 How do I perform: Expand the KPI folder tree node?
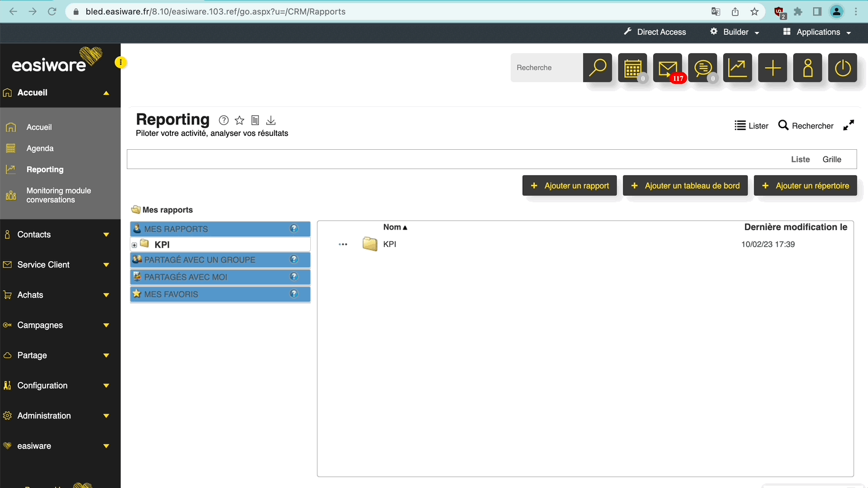pyautogui.click(x=134, y=245)
